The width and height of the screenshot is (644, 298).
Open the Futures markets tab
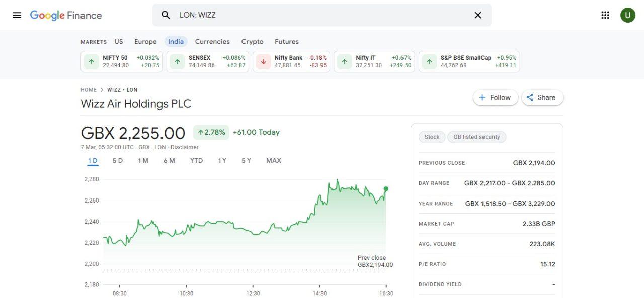tap(287, 42)
